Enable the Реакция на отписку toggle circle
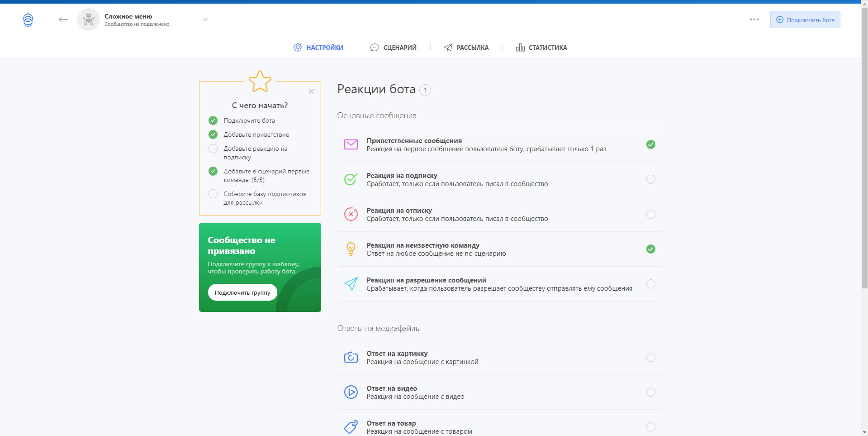868x436 pixels. (651, 214)
